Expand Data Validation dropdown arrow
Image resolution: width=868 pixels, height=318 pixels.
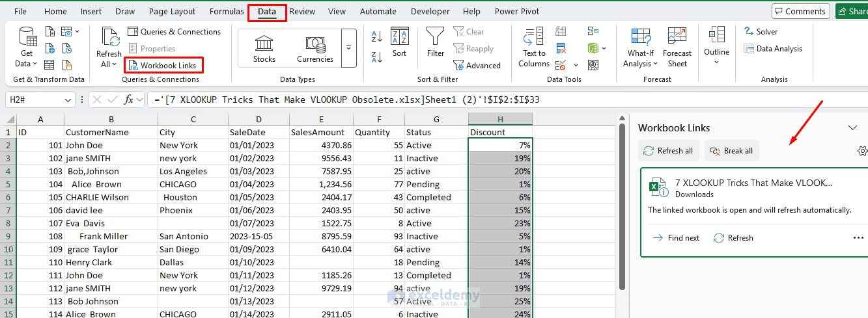tap(576, 65)
